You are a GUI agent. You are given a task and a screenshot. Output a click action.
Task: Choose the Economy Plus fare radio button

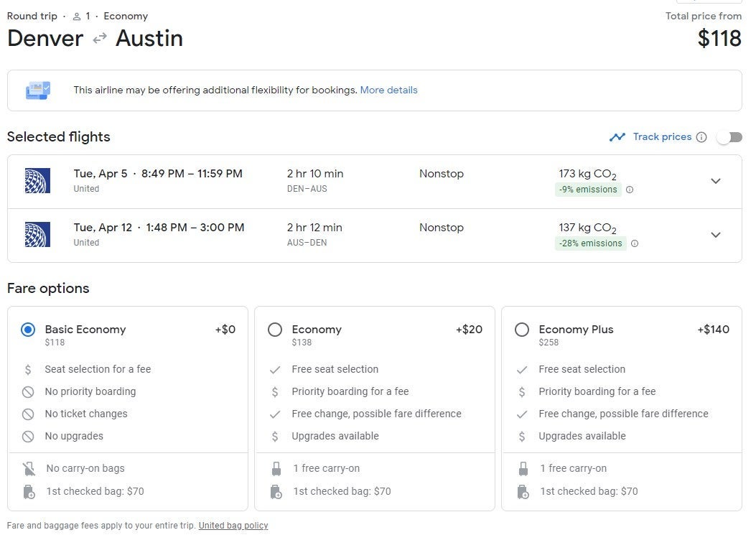[x=522, y=330]
